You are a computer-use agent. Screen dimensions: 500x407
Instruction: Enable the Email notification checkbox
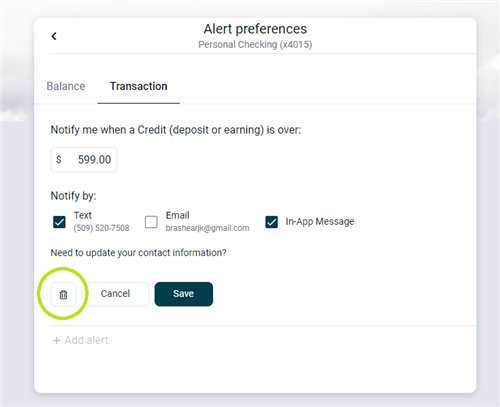click(151, 222)
